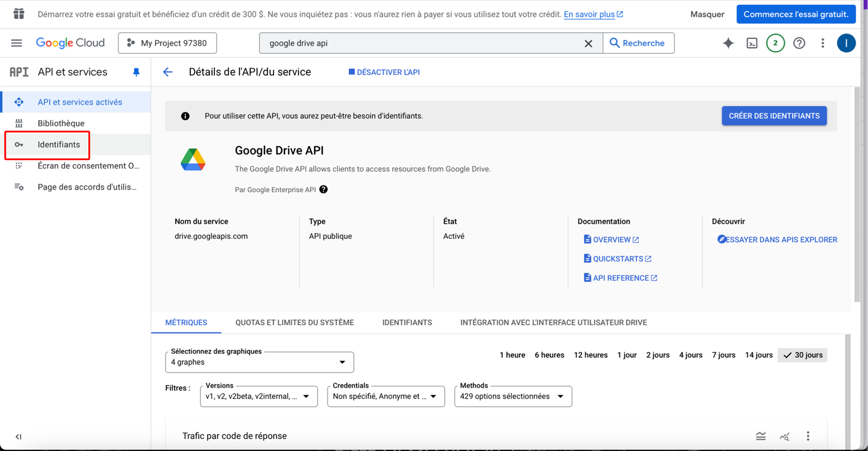Open the Versions filter dropdown

tap(258, 396)
